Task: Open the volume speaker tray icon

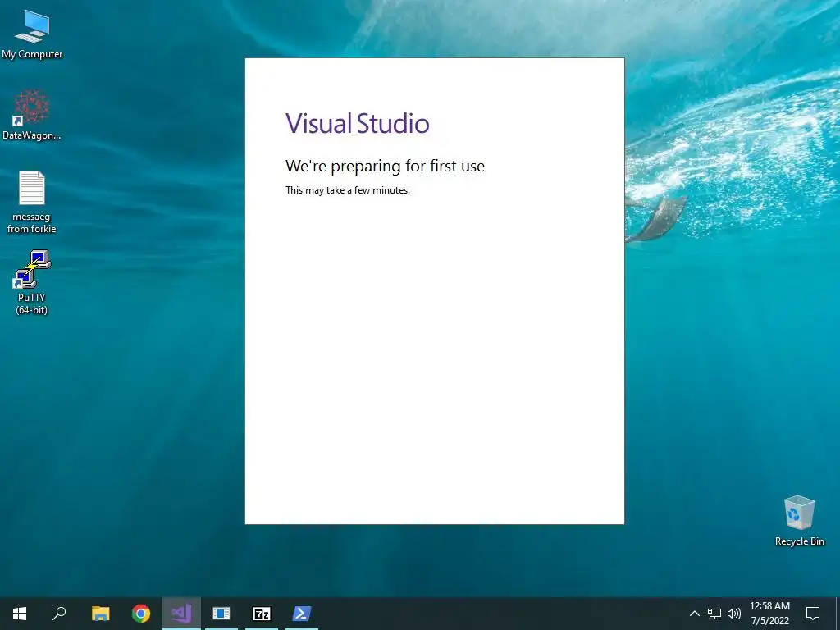Action: (x=734, y=614)
